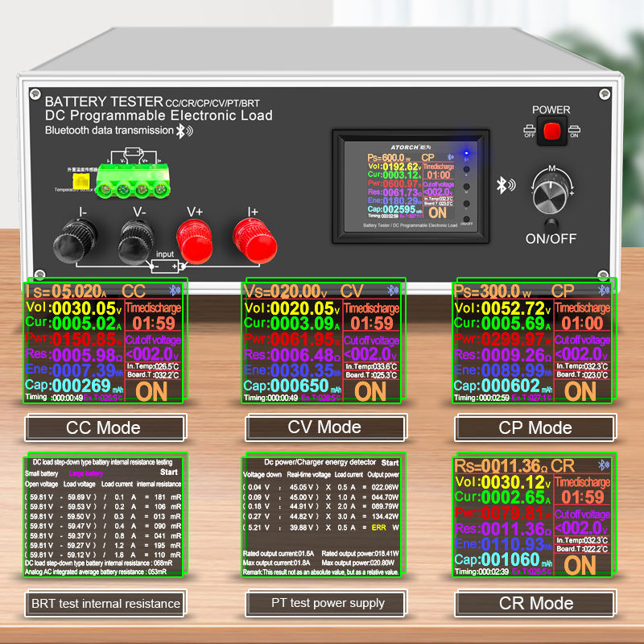
Task: Click the 'Rs=0011.36Ω' setpoint in CR screen
Action: point(501,466)
